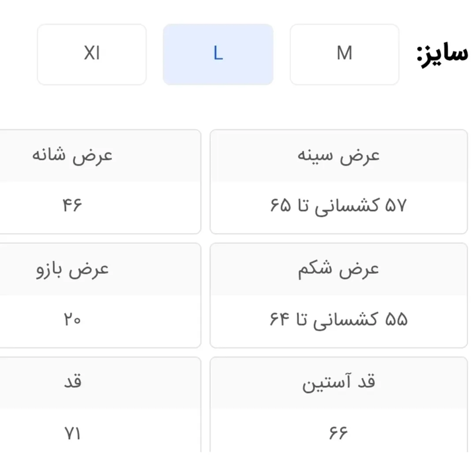Click the 'عرض سینه' chest width header
This screenshot has width=476, height=476.
[x=338, y=156]
